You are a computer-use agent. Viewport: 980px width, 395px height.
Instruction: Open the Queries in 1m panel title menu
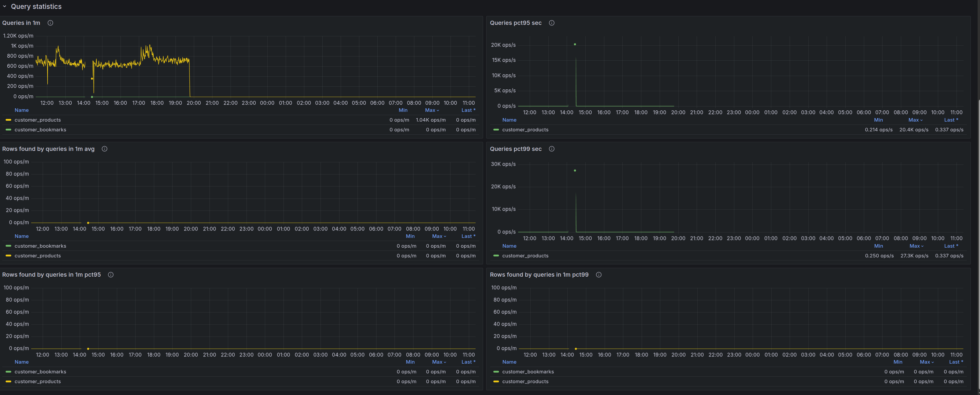click(21, 23)
